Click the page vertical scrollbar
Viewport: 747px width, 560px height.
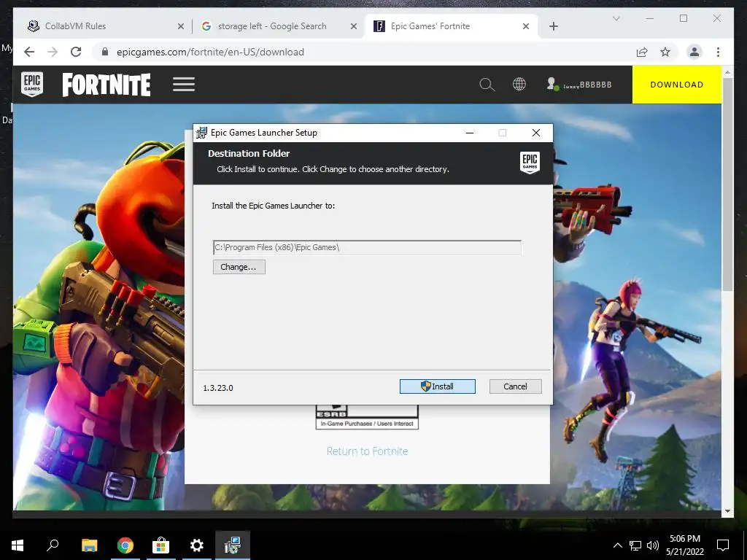click(727, 184)
